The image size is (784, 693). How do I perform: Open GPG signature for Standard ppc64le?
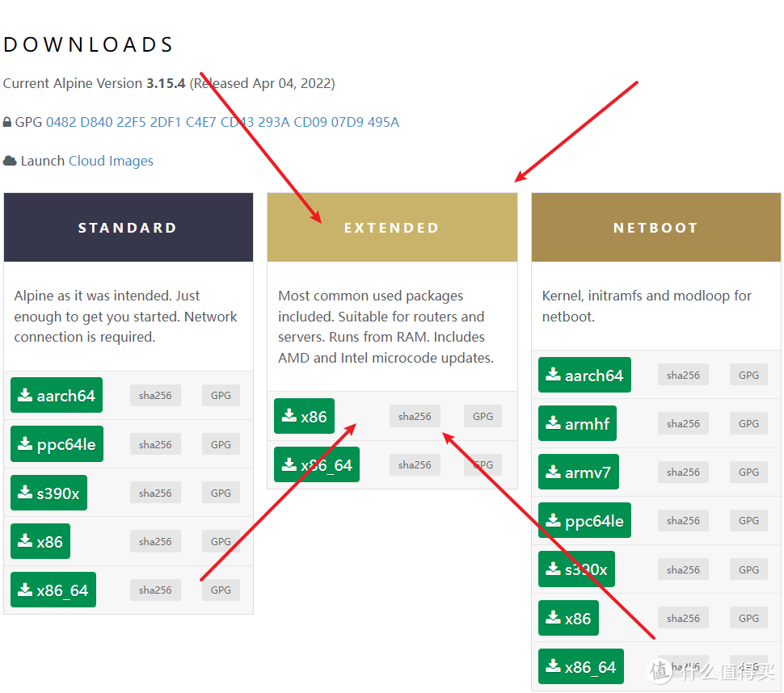221,444
